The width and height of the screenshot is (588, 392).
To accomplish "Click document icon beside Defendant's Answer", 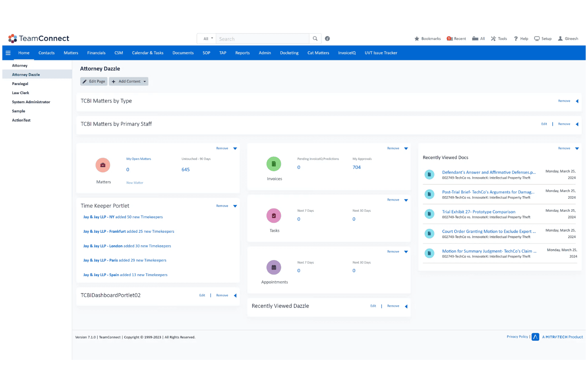I will (x=429, y=174).
